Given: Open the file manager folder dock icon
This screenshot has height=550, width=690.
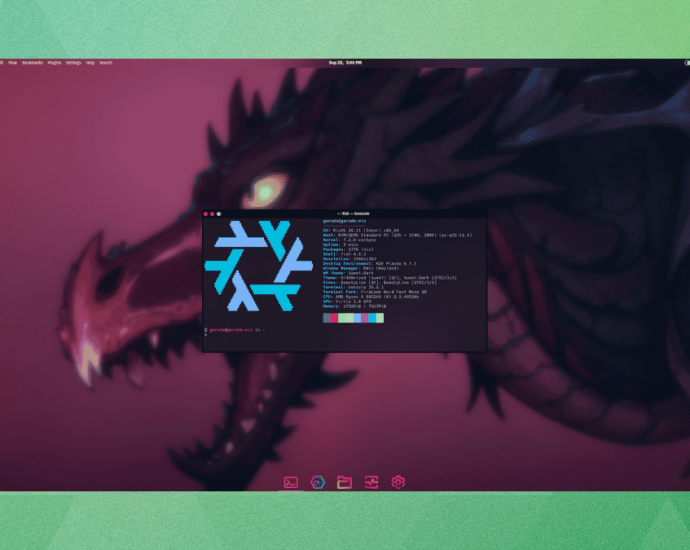Looking at the screenshot, I should point(344,482).
